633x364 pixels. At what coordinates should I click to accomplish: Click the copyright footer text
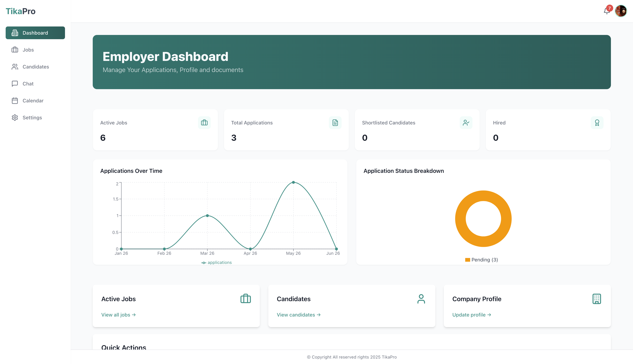(x=352, y=357)
